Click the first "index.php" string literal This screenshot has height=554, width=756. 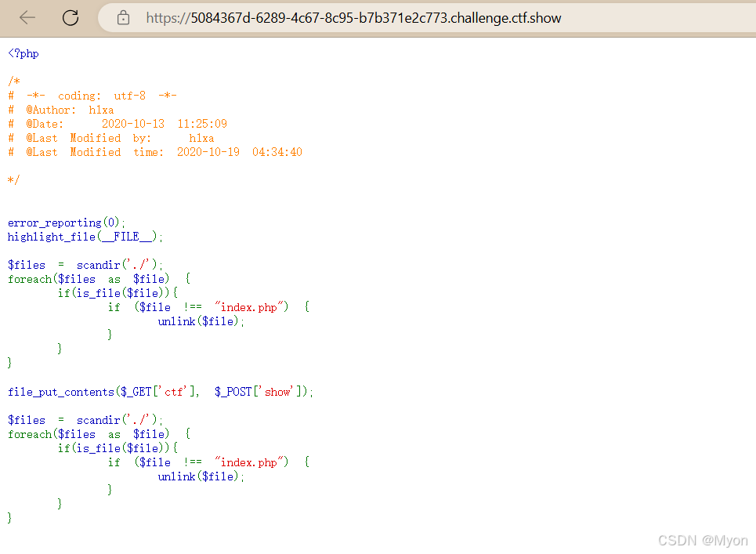(x=249, y=307)
